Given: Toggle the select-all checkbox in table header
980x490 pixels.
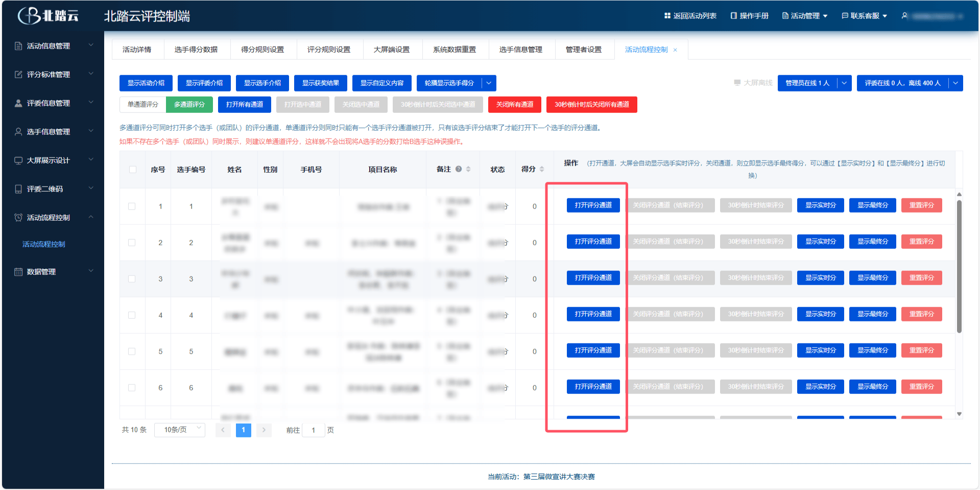Looking at the screenshot, I should [x=133, y=170].
